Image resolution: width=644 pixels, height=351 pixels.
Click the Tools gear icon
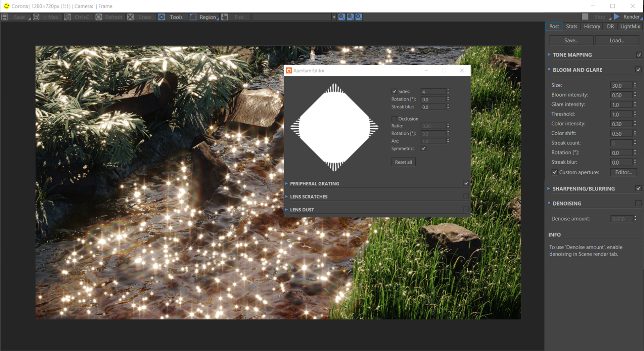point(162,17)
